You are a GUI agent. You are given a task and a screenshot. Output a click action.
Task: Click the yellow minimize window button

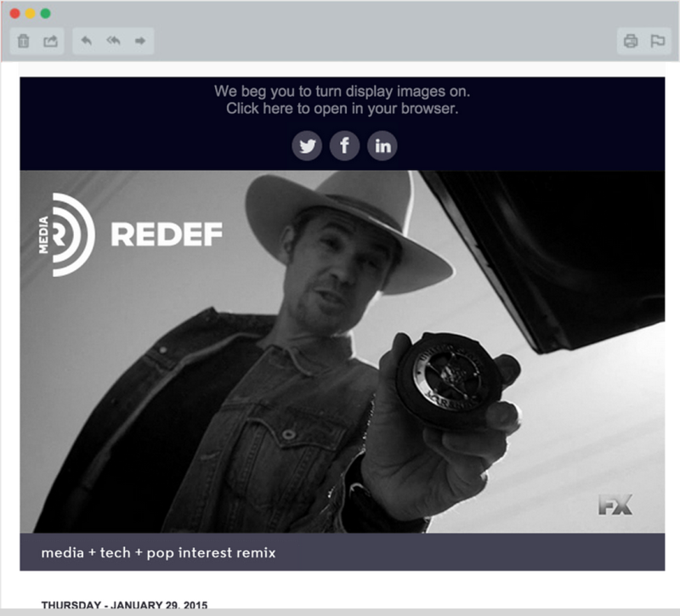pyautogui.click(x=30, y=14)
